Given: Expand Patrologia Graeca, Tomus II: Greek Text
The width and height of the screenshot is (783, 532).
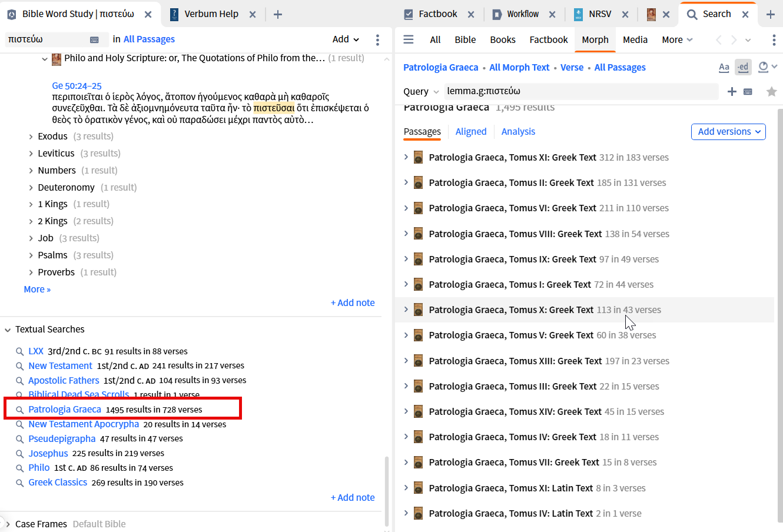Looking at the screenshot, I should (x=406, y=182).
